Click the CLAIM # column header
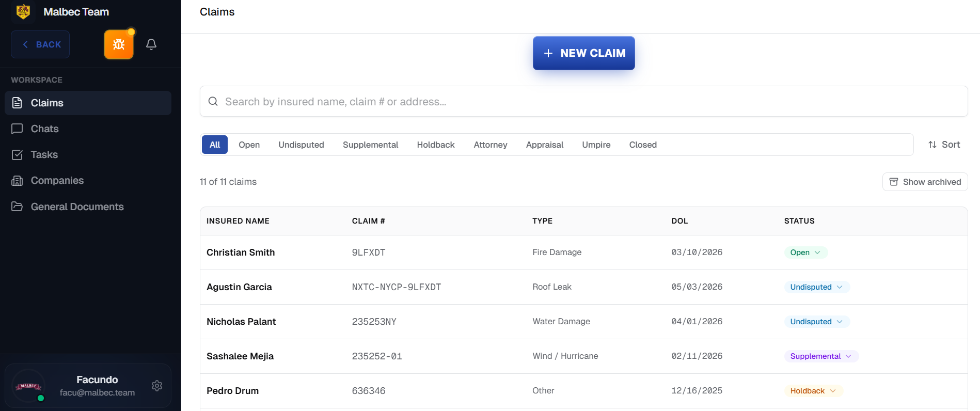 click(369, 221)
